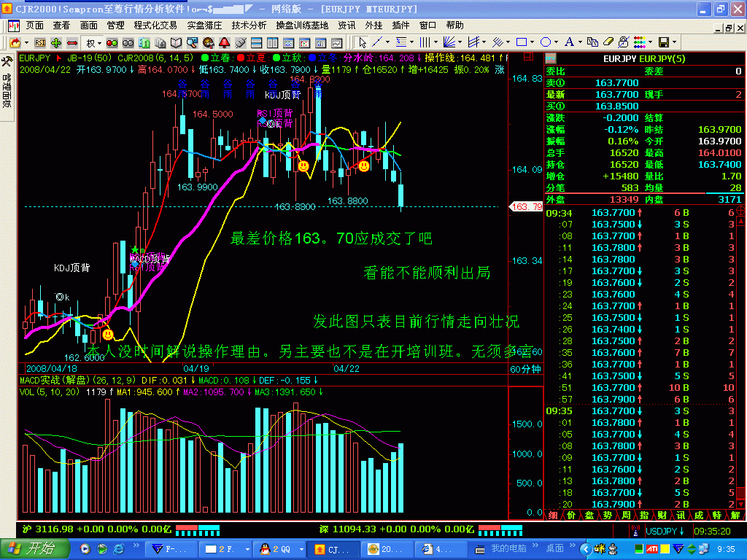Click the red horizontal double-arrow icon
747x560 pixels.
(72, 43)
